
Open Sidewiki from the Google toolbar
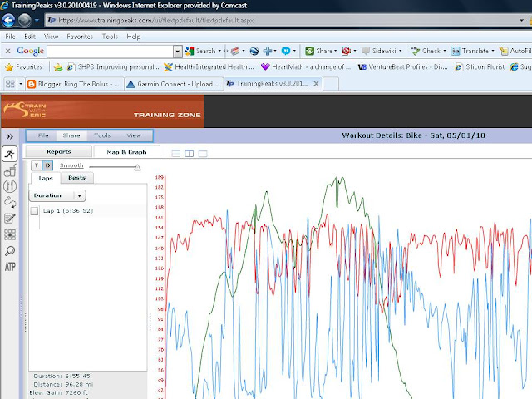tap(379, 51)
